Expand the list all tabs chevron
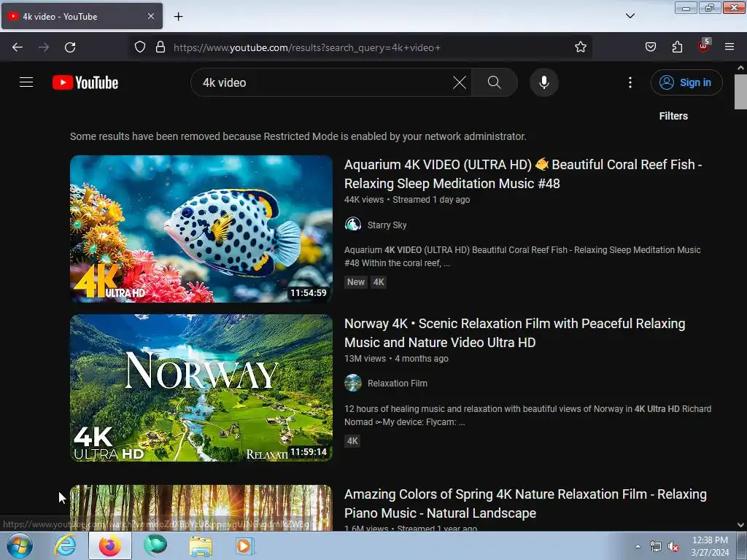The image size is (747, 560). pos(630,16)
